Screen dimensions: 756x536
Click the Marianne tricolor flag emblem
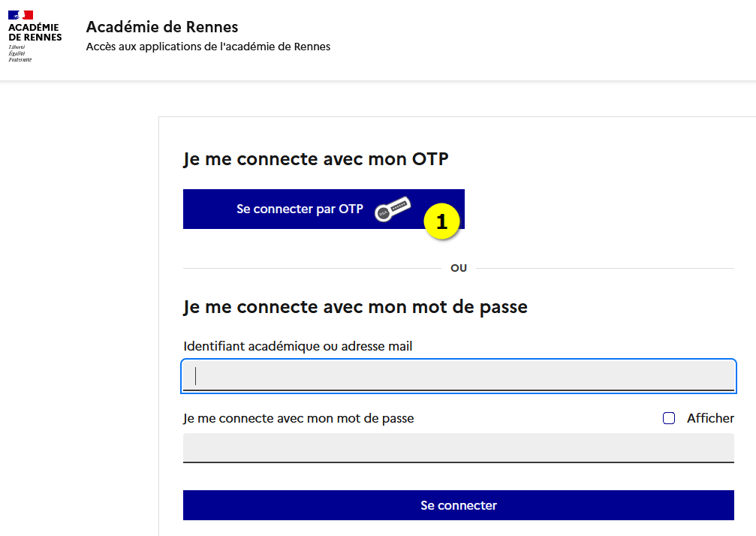pyautogui.click(x=21, y=15)
